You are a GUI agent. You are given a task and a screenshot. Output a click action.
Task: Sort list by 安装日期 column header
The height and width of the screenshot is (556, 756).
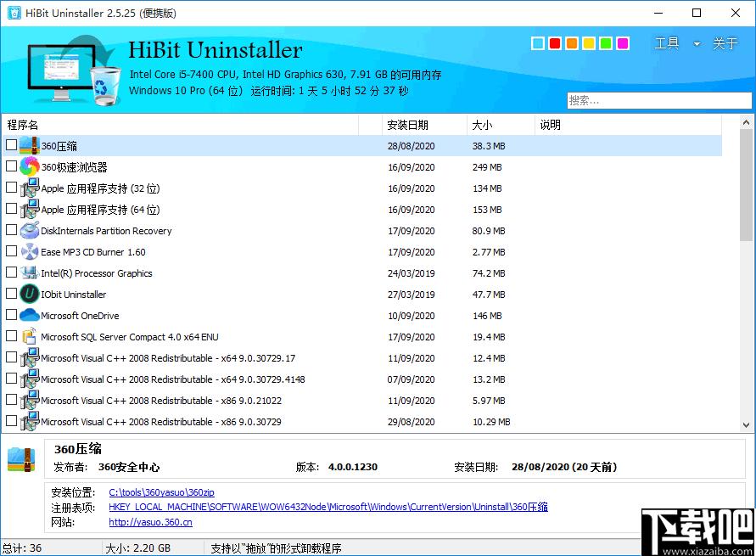pyautogui.click(x=424, y=125)
